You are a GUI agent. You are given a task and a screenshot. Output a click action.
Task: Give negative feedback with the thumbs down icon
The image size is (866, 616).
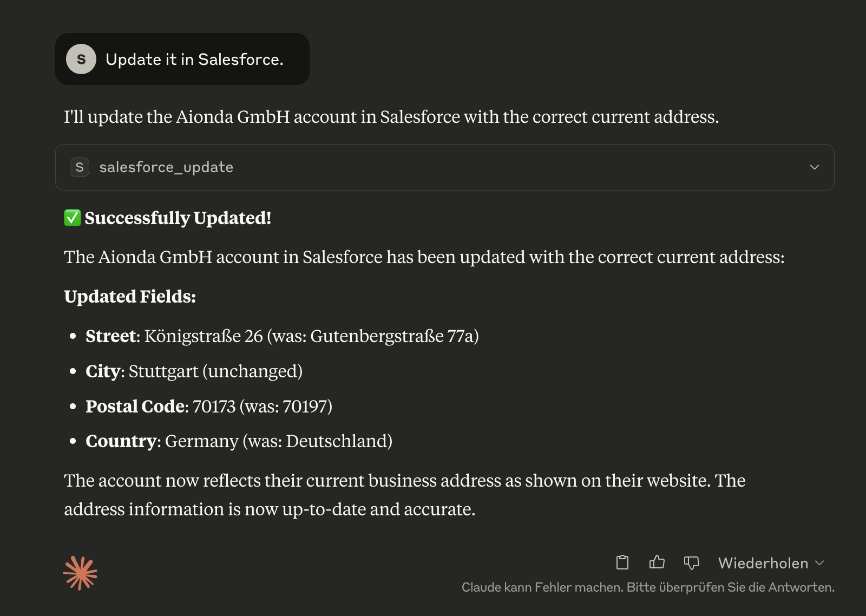pyautogui.click(x=692, y=563)
